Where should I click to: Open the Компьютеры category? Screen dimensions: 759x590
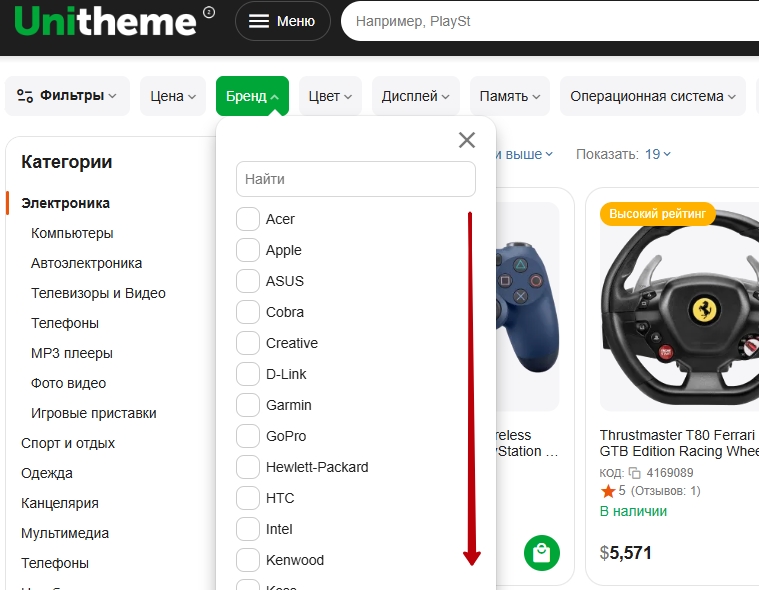pyautogui.click(x=72, y=233)
